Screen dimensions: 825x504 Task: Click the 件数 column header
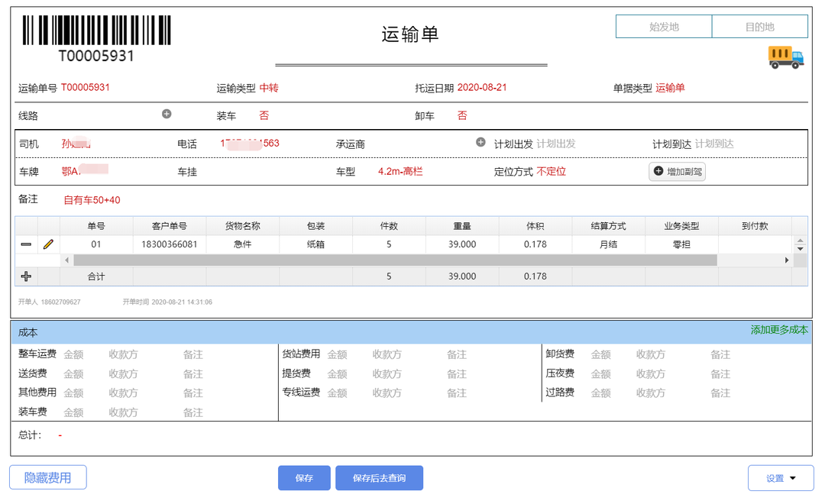tap(389, 226)
